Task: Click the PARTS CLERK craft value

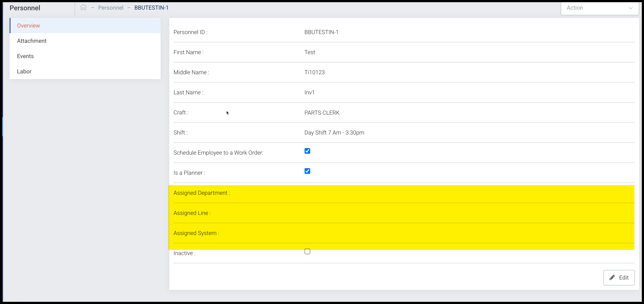Action: tap(322, 113)
